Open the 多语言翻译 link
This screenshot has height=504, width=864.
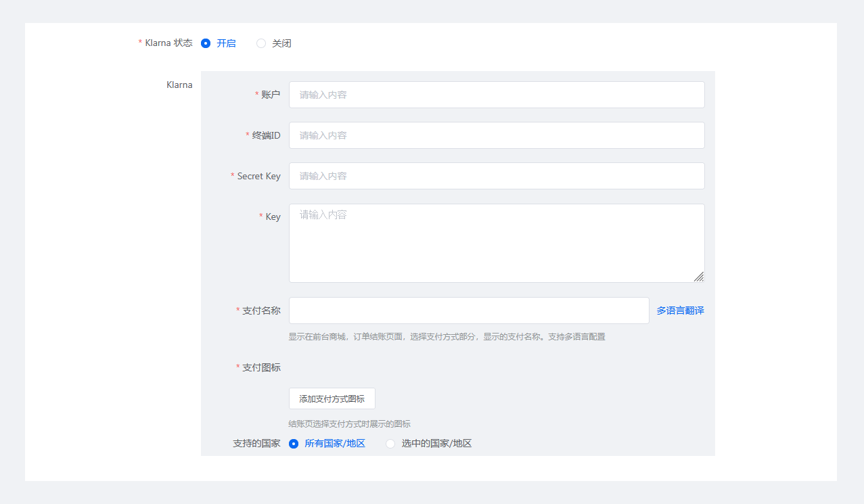(x=680, y=311)
